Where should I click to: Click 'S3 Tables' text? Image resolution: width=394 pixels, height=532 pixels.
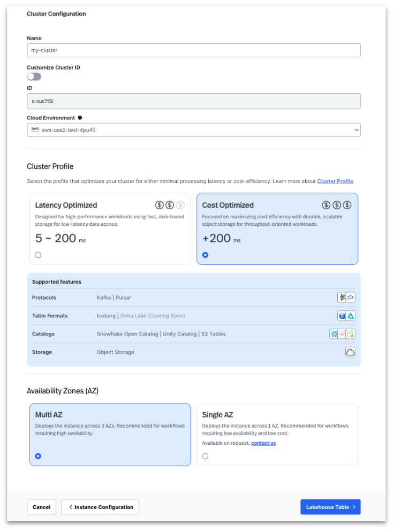(x=214, y=334)
